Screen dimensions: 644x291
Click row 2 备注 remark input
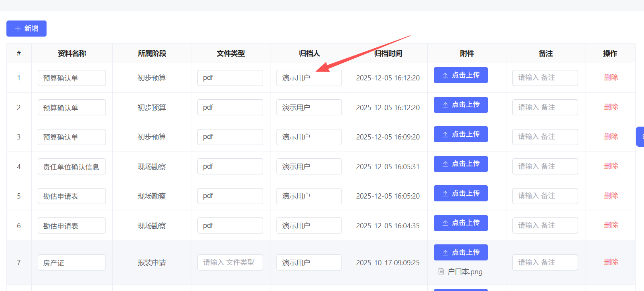tap(545, 107)
